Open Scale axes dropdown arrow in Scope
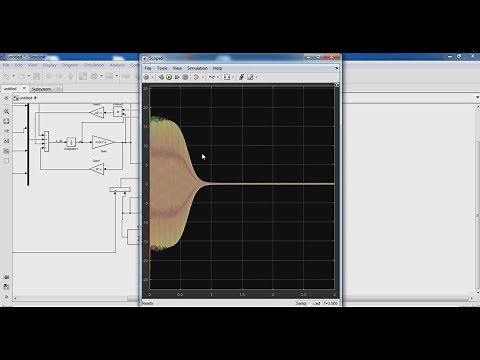This screenshot has width=480, height=360. coord(233,77)
